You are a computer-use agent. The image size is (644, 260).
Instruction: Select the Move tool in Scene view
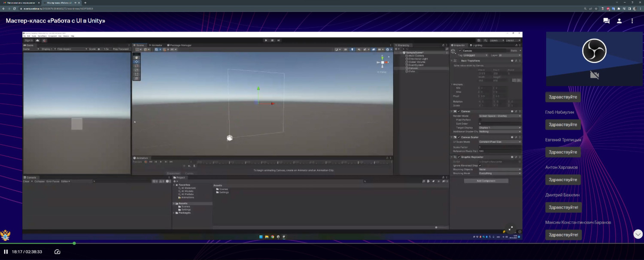137,61
